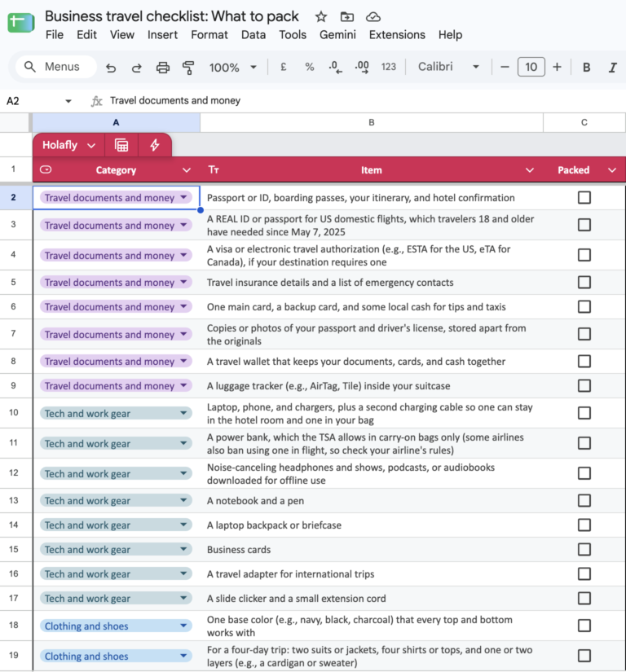The width and height of the screenshot is (626, 672).
Task: Check cloud save status icon
Action: [373, 17]
